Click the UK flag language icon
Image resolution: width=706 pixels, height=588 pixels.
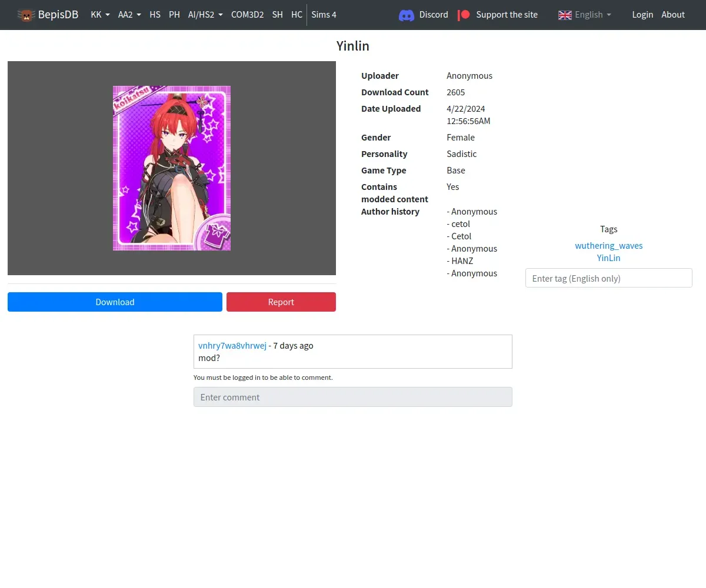click(x=565, y=15)
